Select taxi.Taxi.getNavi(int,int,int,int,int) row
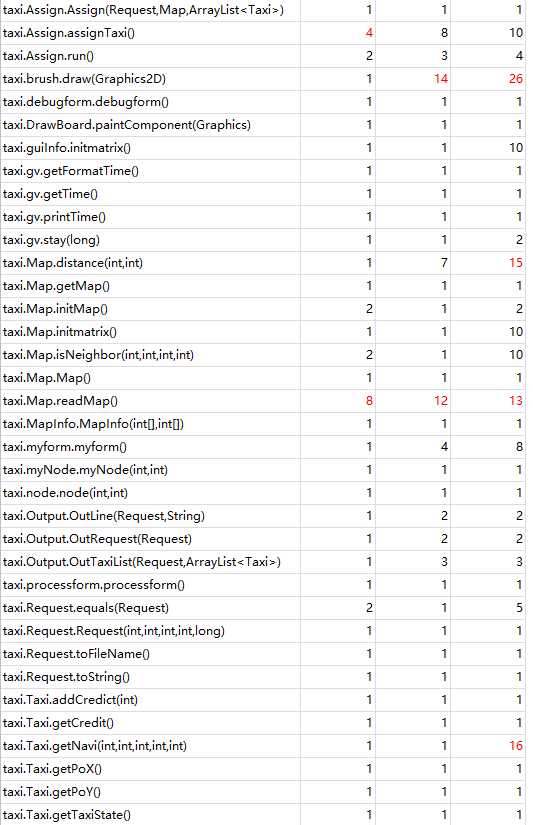 pos(95,746)
